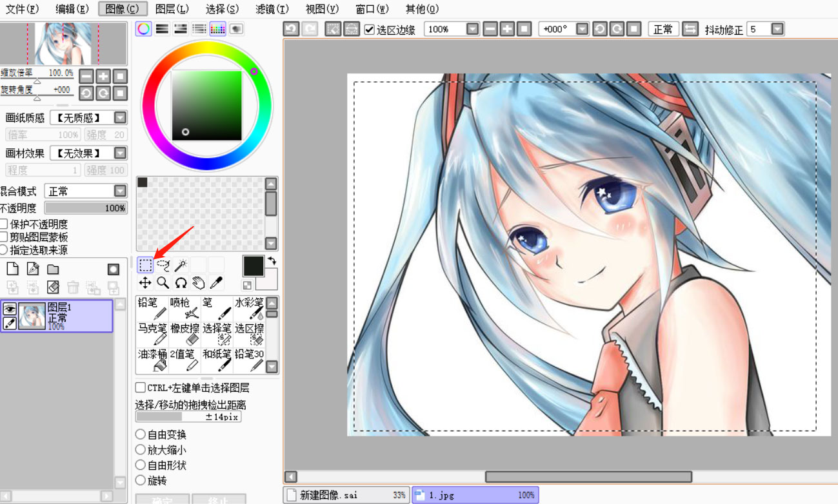Open the 画材效果 dropdown
This screenshot has height=504, width=838.
120,153
